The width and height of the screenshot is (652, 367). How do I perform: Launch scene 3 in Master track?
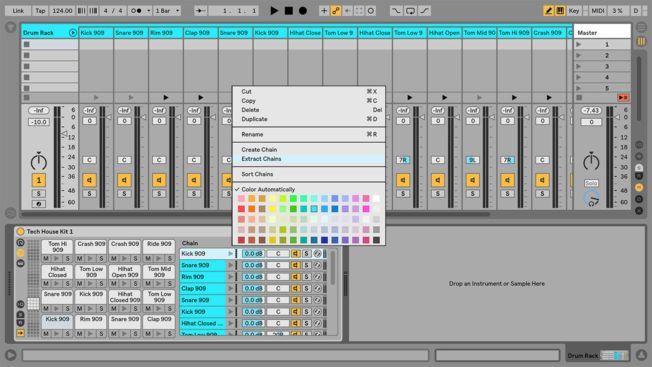pos(578,66)
